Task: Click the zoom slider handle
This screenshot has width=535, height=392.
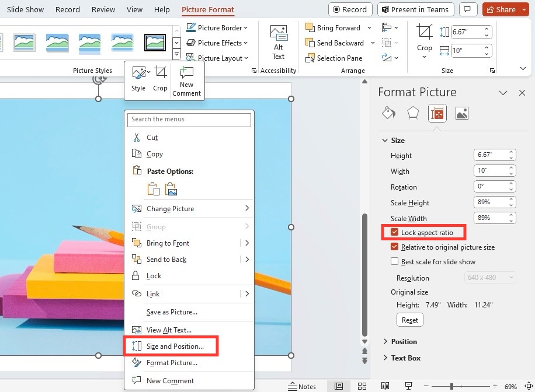Action: [x=451, y=386]
